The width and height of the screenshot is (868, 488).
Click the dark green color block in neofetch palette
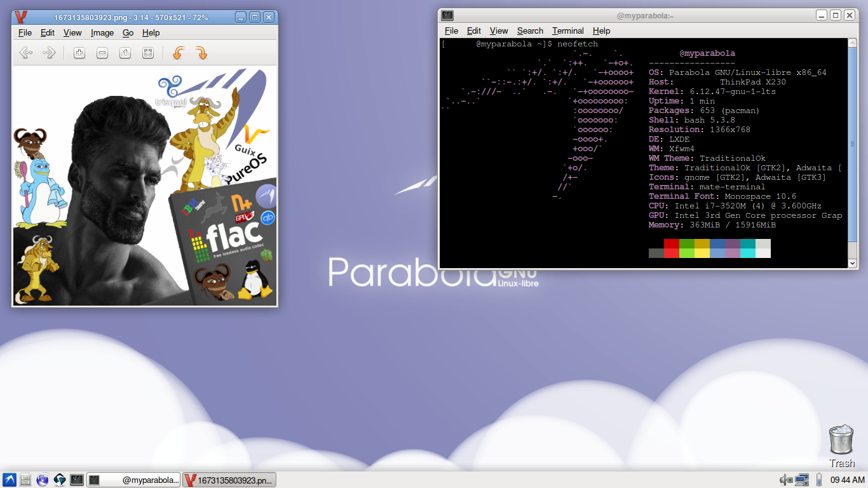(687, 243)
